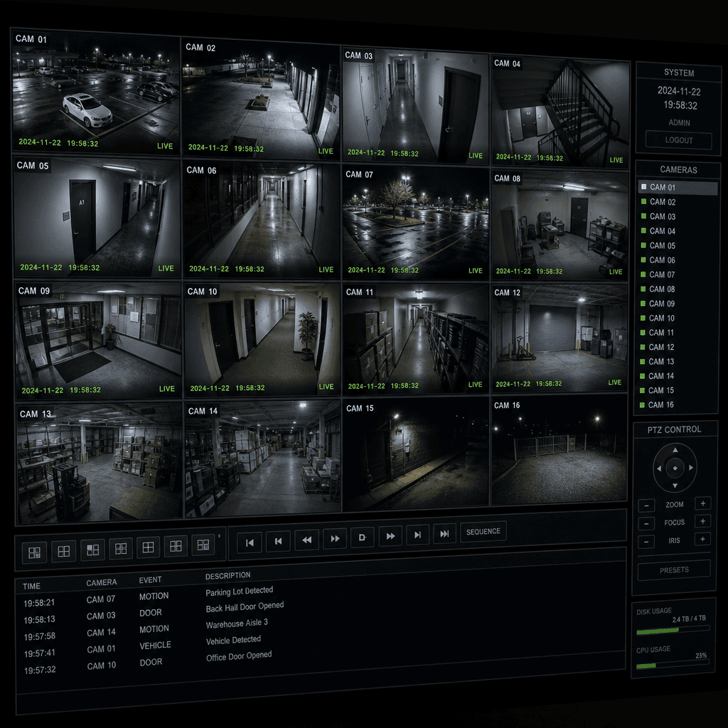The width and height of the screenshot is (728, 728).
Task: Select the 'Warehouse Aisle 3' event row
Action: [321, 626]
